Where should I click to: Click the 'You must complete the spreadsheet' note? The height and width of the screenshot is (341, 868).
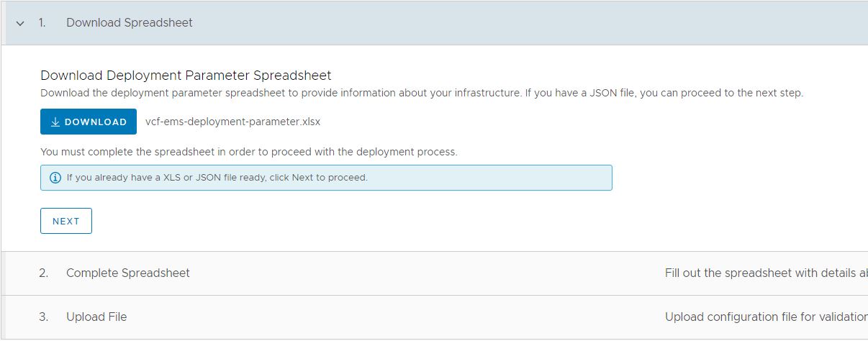point(248,152)
